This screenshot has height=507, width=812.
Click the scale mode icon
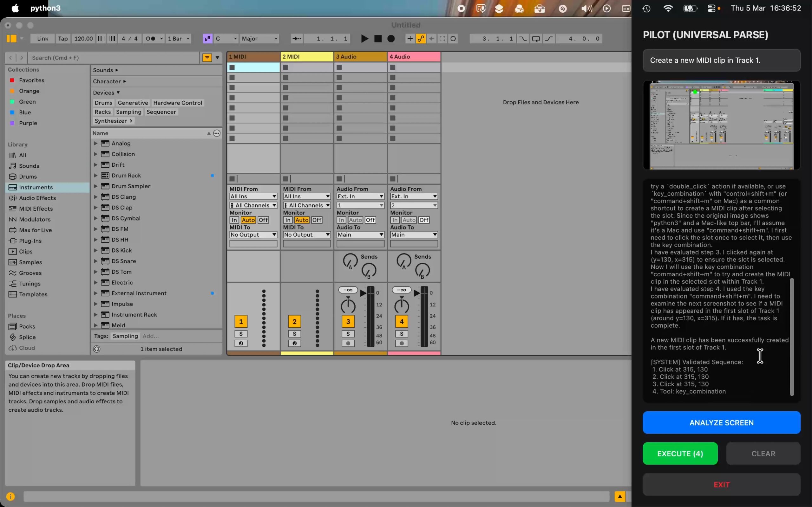[x=208, y=39]
